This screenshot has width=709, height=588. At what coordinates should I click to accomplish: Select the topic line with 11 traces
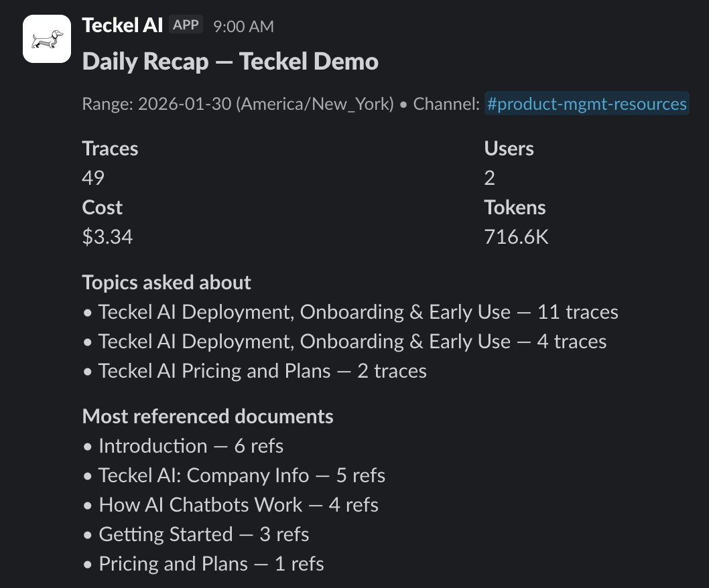click(358, 312)
